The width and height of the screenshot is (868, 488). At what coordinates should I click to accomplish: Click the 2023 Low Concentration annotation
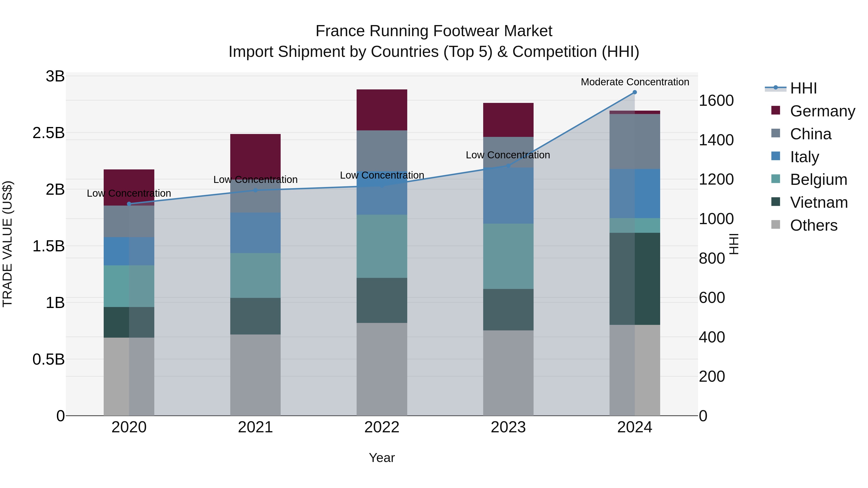click(x=508, y=155)
